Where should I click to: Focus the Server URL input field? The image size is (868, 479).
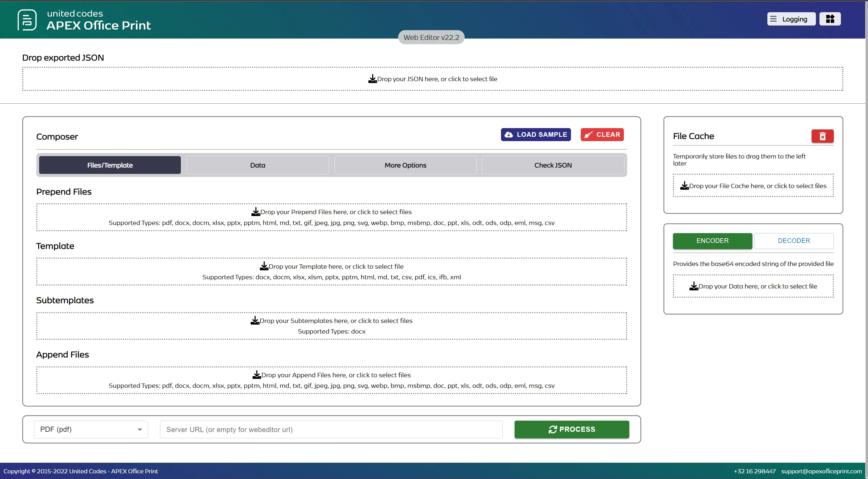331,429
